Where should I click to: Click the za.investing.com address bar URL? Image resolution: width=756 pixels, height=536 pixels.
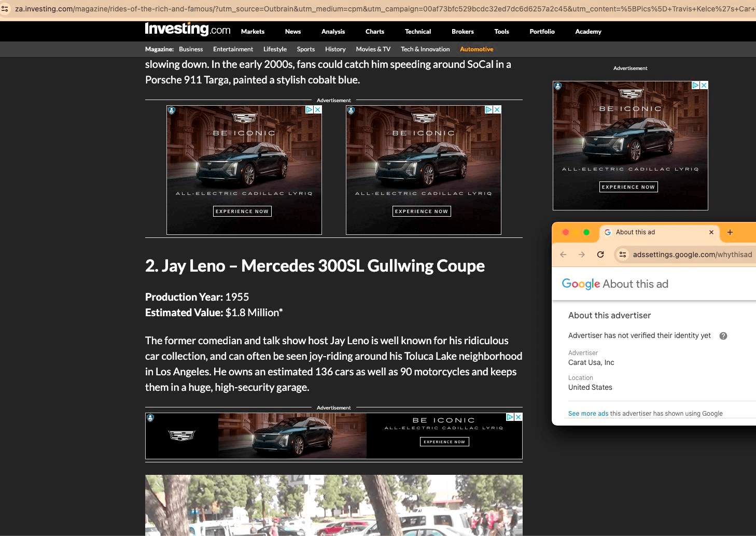(385, 9)
